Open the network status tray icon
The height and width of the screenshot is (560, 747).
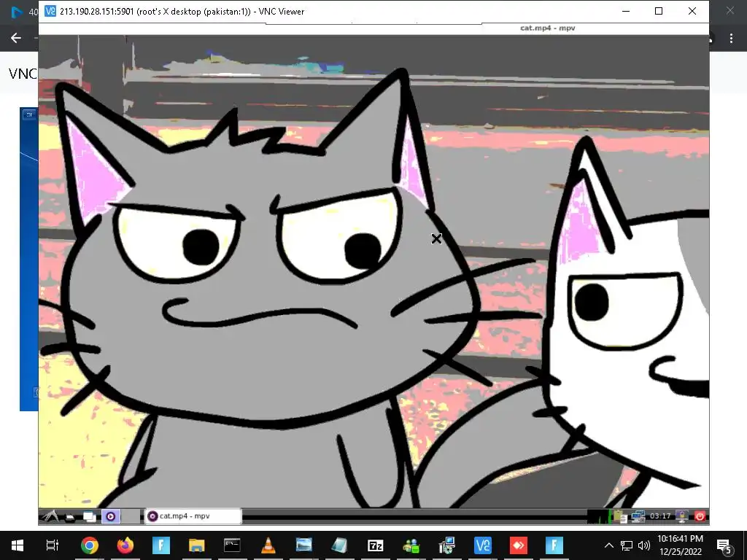coord(627,545)
